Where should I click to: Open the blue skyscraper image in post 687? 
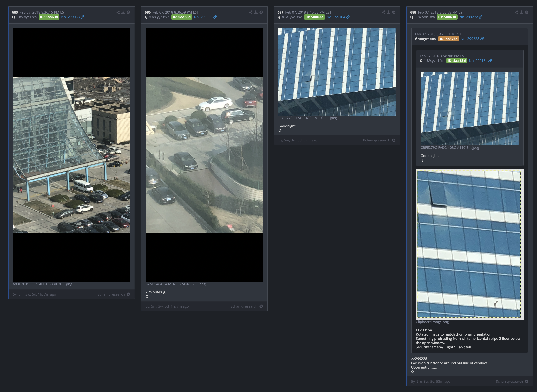337,72
